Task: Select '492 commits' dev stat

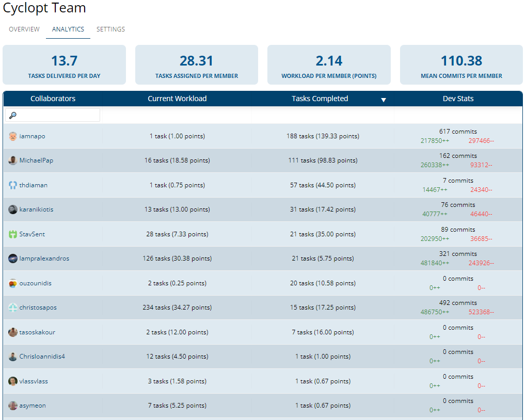Action: pyautogui.click(x=458, y=303)
